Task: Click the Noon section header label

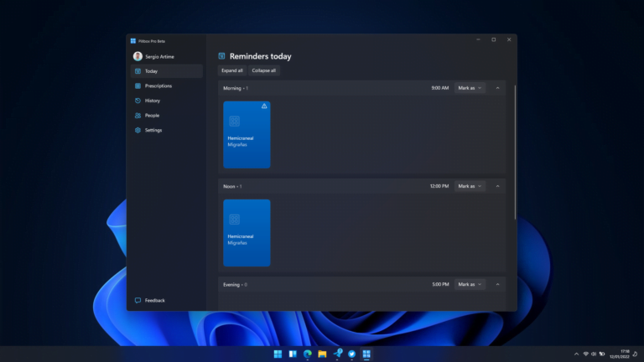Action: coord(232,186)
